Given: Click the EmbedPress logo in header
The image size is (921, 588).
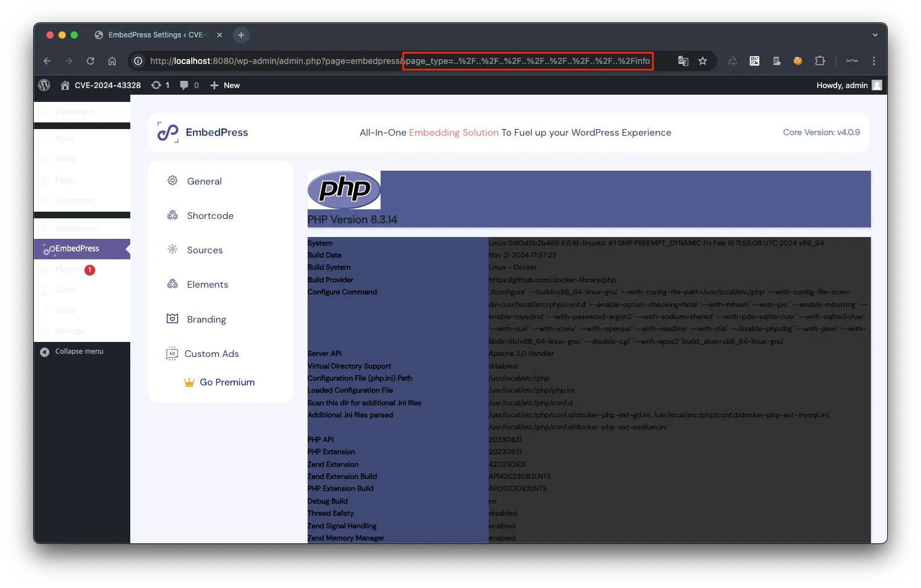Looking at the screenshot, I should (x=203, y=133).
